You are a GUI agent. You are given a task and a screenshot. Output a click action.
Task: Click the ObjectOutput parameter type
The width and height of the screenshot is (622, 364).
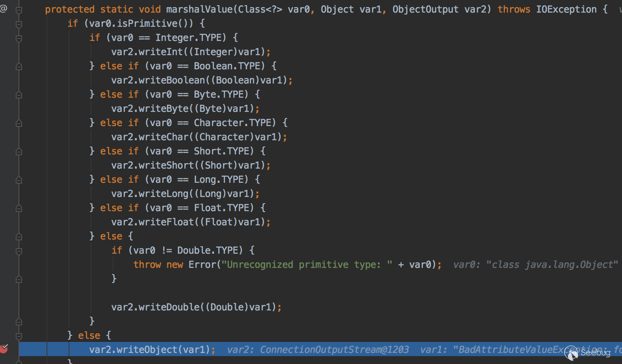tap(425, 9)
